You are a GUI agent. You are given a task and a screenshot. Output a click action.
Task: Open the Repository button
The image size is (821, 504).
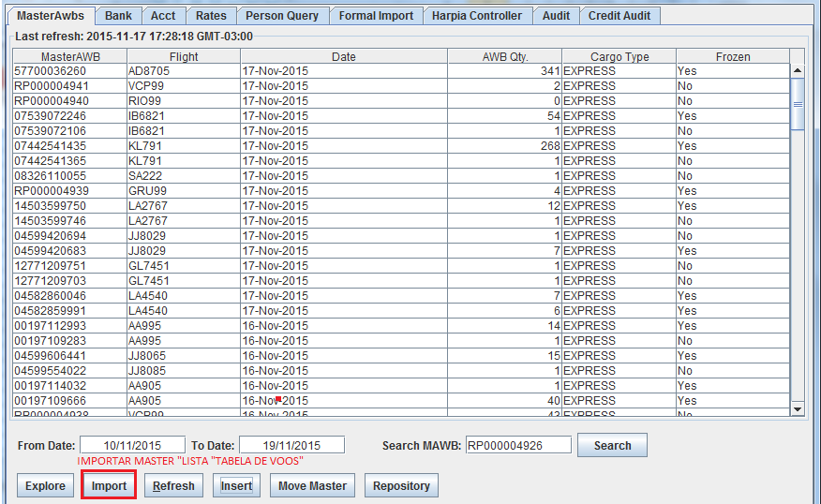click(x=401, y=485)
